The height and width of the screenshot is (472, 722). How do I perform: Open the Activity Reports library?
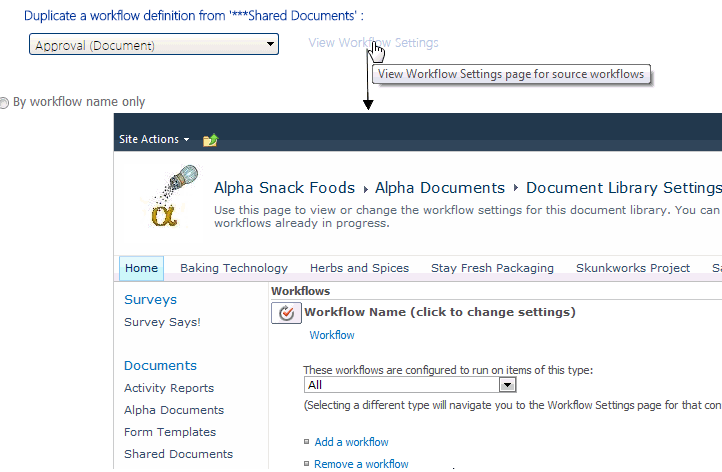click(169, 388)
